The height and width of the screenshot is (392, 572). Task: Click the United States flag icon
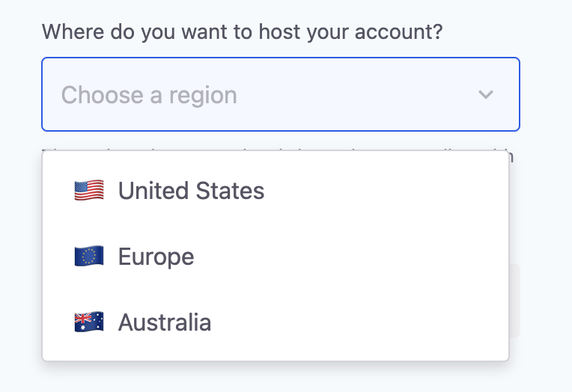(88, 191)
